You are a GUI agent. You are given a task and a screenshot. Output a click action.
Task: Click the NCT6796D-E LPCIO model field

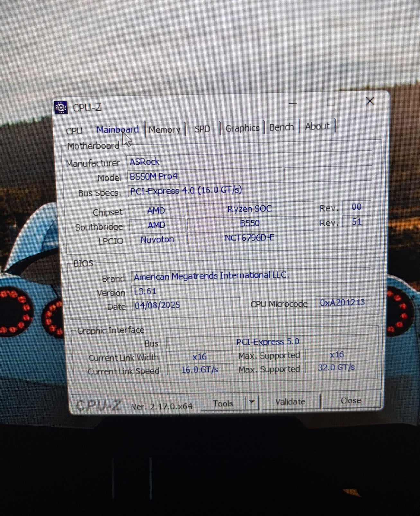[249, 238]
